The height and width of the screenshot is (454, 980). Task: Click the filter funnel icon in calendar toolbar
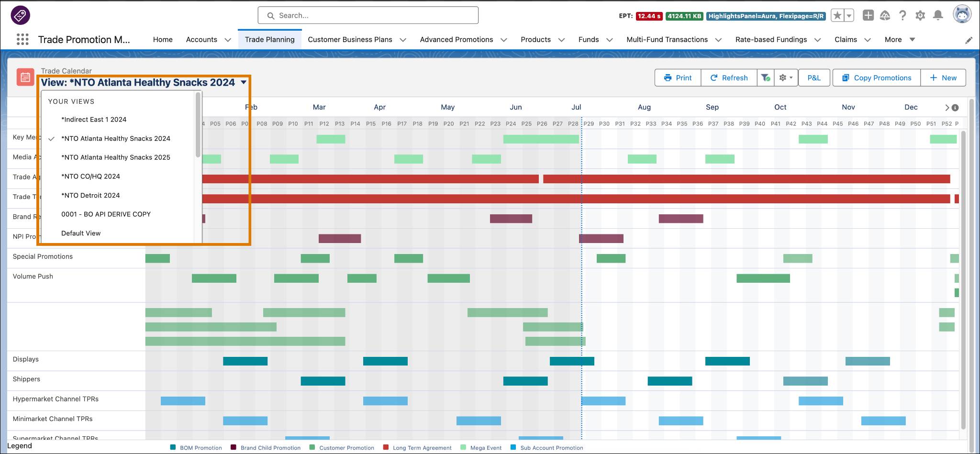click(x=766, y=78)
